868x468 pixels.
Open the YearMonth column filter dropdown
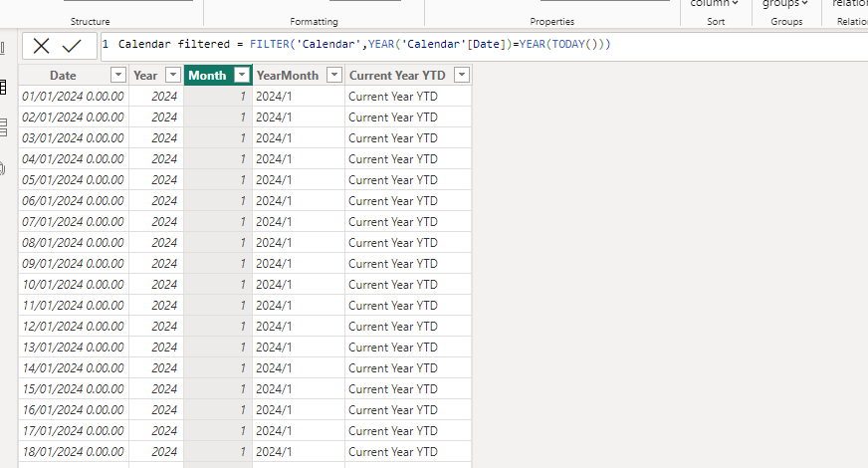(x=334, y=75)
